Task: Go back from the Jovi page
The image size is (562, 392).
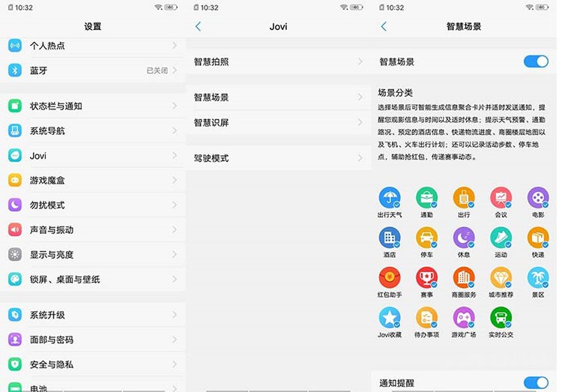Action: point(199,26)
